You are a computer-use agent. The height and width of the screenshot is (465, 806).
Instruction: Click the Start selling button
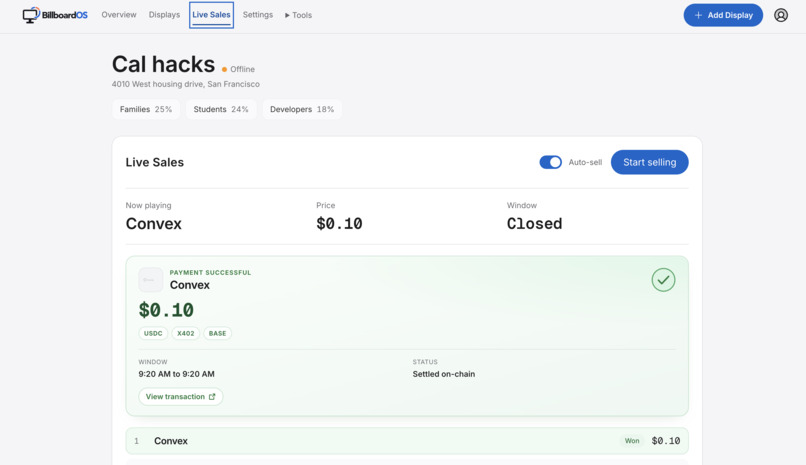649,162
